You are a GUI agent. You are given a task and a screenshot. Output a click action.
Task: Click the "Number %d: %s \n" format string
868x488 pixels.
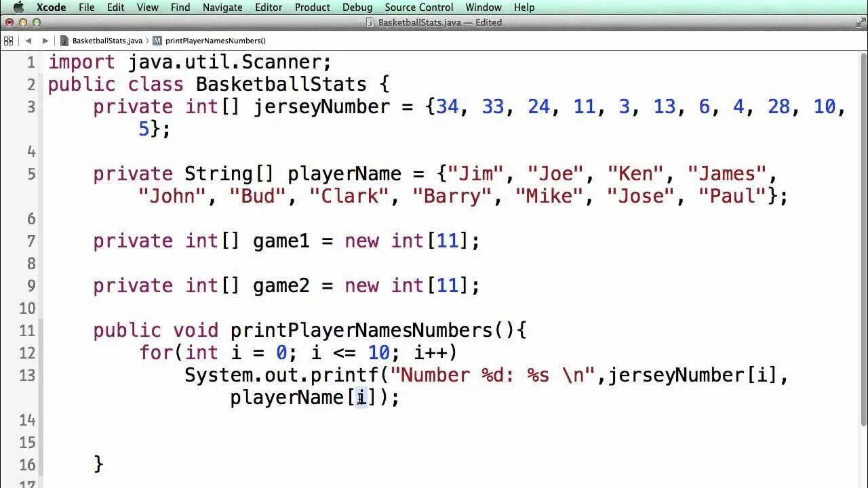(493, 375)
